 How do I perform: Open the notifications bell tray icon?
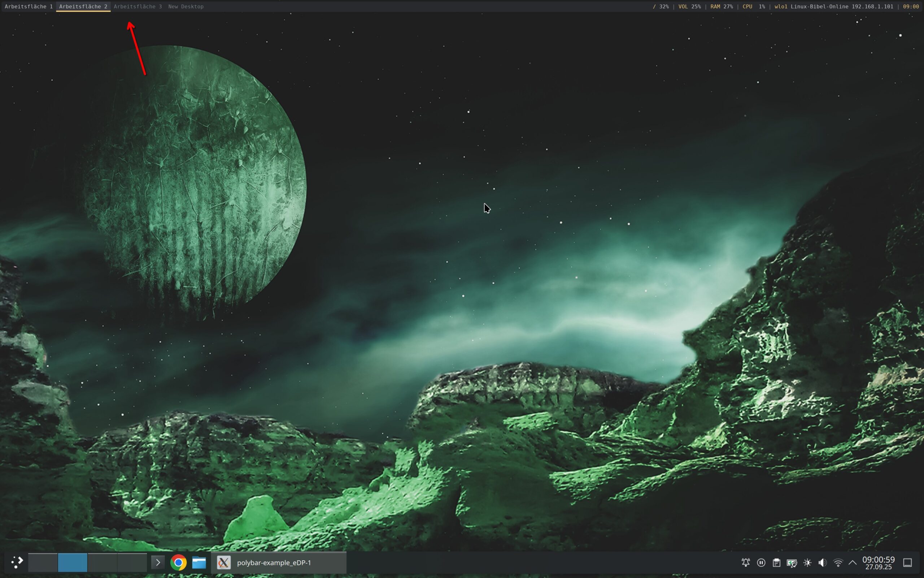745,562
